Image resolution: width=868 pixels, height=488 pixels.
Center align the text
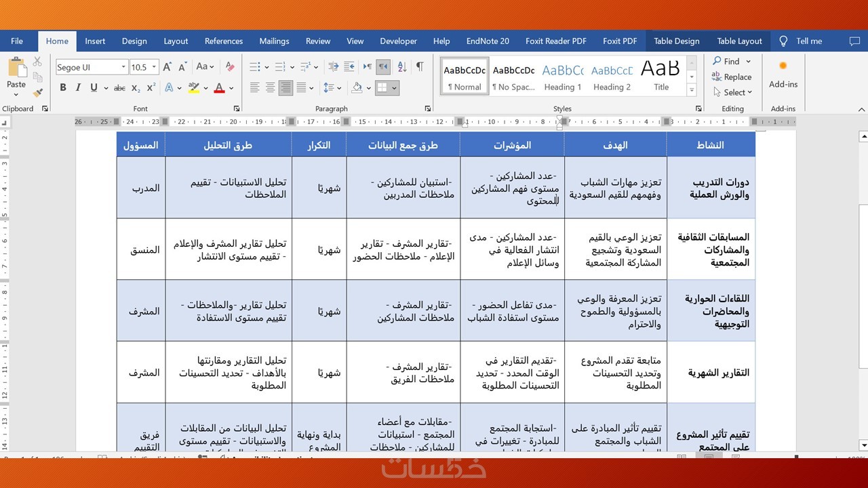[x=270, y=87]
